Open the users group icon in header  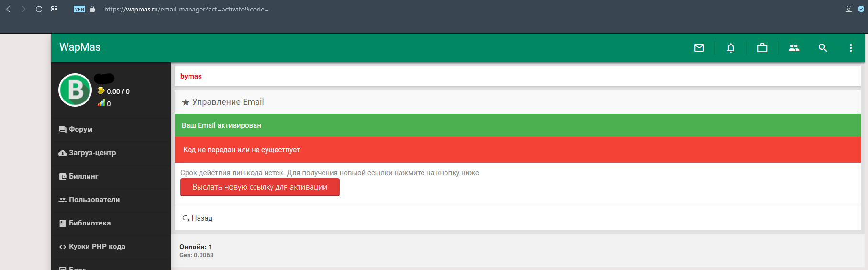coord(794,48)
